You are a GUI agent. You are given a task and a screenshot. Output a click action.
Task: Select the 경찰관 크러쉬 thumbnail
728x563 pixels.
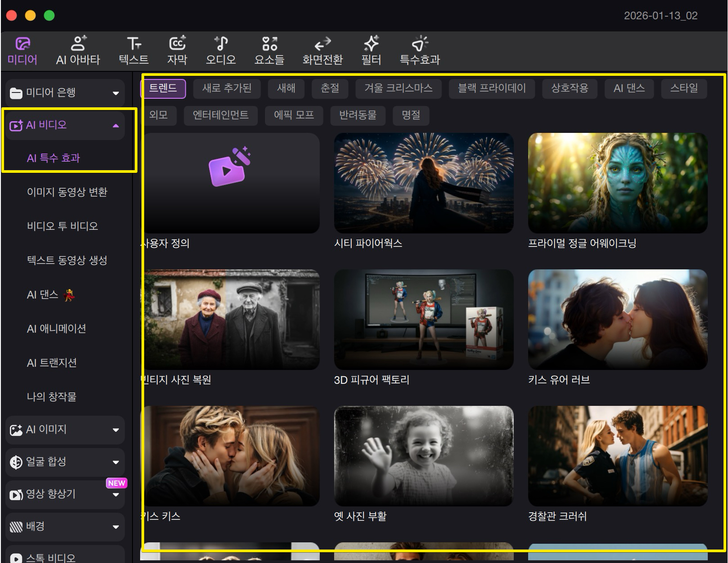[618, 456]
